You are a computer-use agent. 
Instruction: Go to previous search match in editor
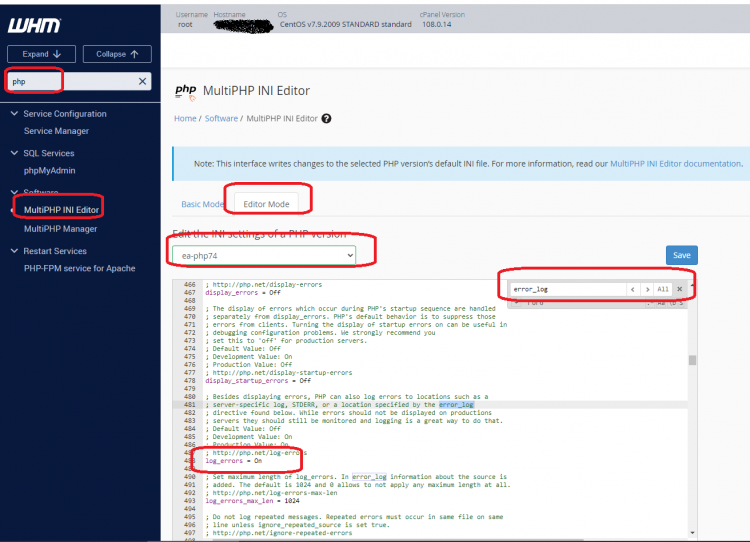[x=631, y=289]
